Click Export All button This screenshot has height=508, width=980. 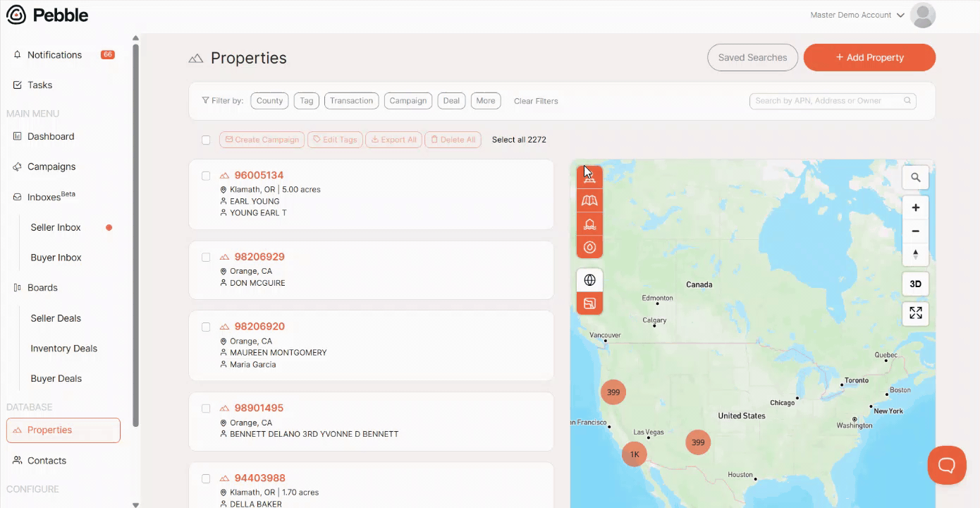393,140
